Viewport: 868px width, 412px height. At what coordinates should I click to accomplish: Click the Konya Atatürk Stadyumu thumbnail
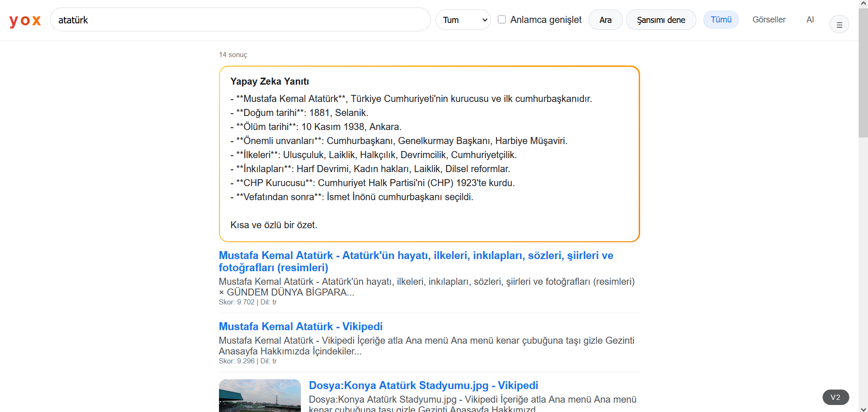coord(260,396)
